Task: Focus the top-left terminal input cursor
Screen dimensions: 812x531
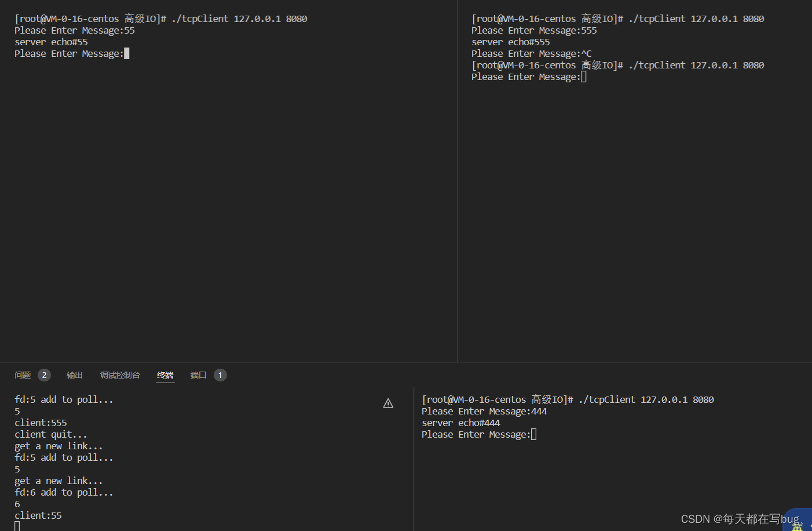Action: pyautogui.click(x=127, y=53)
